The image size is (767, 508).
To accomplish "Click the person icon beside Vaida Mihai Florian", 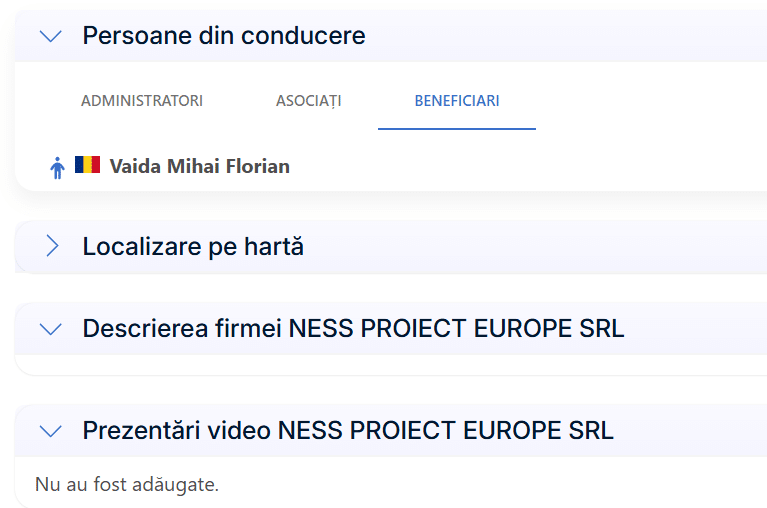I will (x=57, y=167).
